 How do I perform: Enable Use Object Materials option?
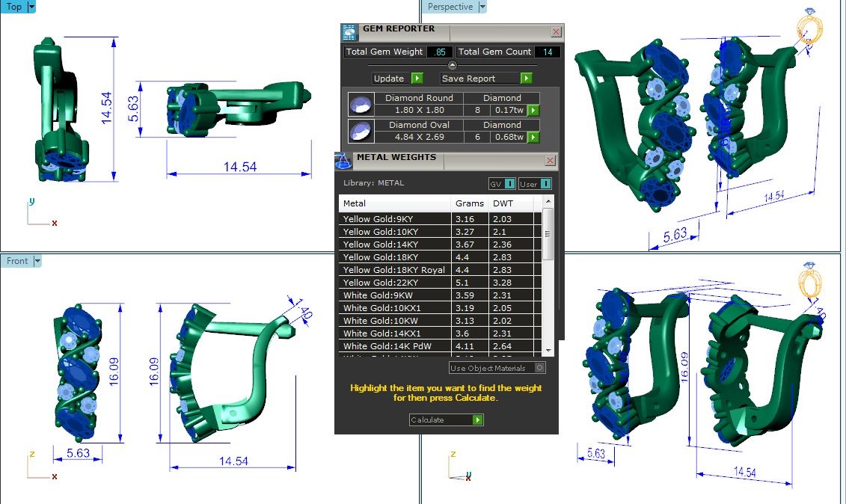click(540, 368)
